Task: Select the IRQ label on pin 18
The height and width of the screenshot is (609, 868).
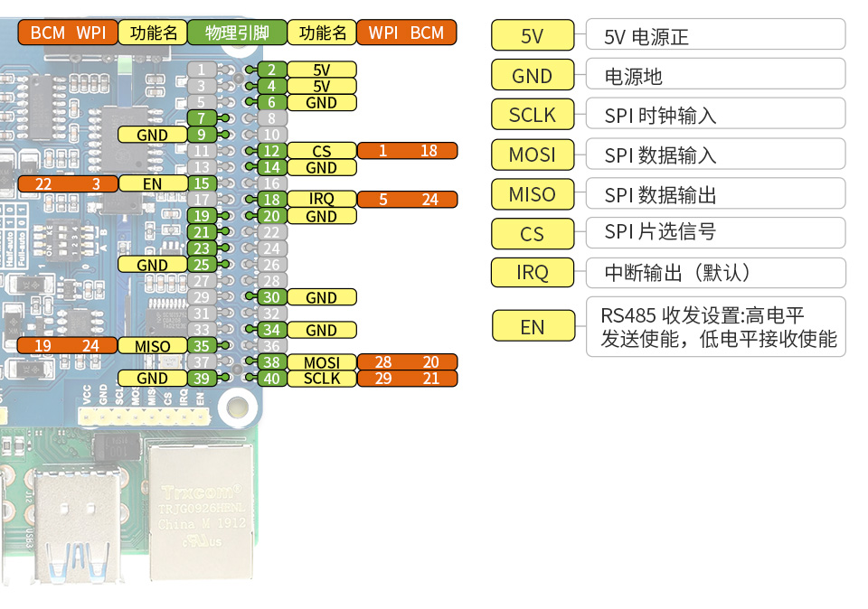Action: [x=321, y=200]
